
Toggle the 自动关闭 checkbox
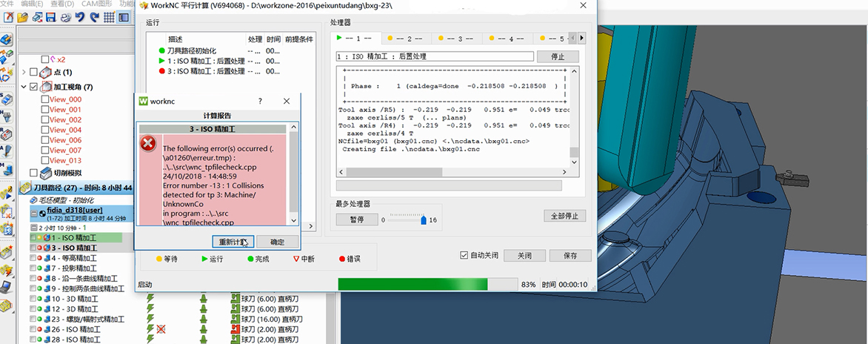(x=464, y=255)
